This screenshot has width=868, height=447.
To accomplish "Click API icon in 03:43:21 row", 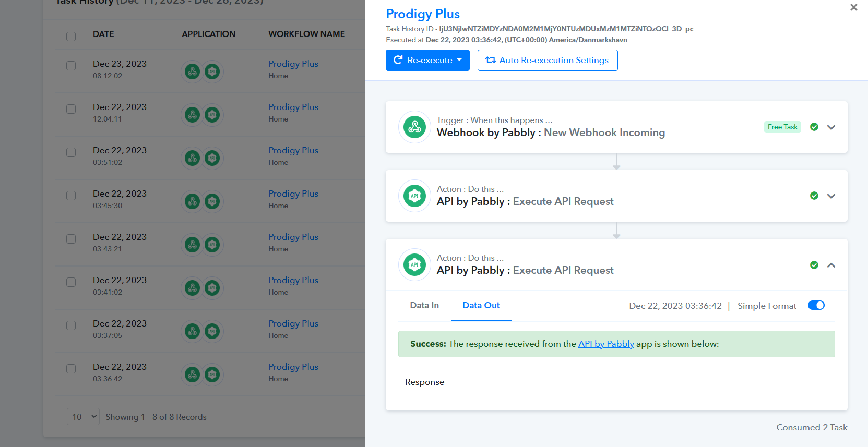I will 212,245.
